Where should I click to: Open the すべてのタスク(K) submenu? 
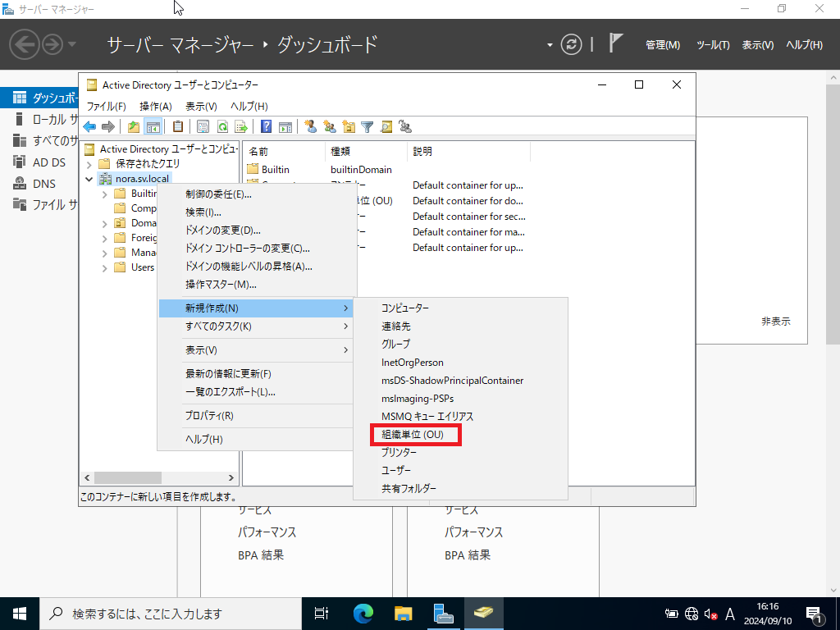(x=256, y=326)
